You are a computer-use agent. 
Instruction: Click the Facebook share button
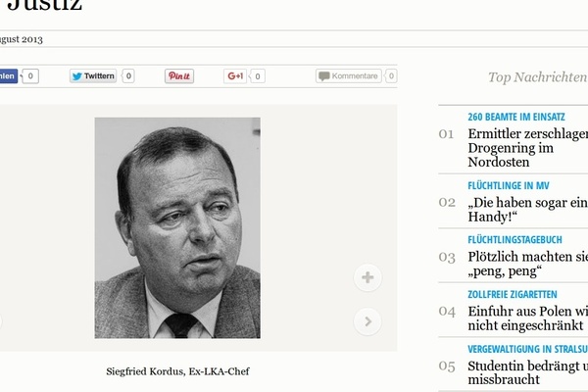[x=8, y=76]
